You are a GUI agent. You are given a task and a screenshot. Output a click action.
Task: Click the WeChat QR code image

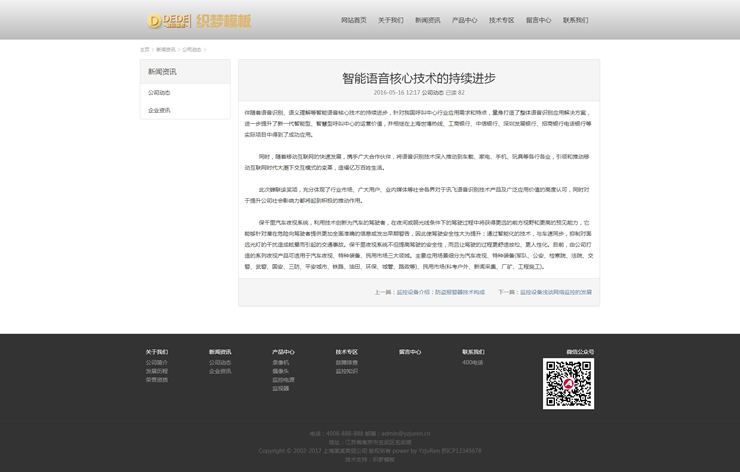pyautogui.click(x=568, y=383)
